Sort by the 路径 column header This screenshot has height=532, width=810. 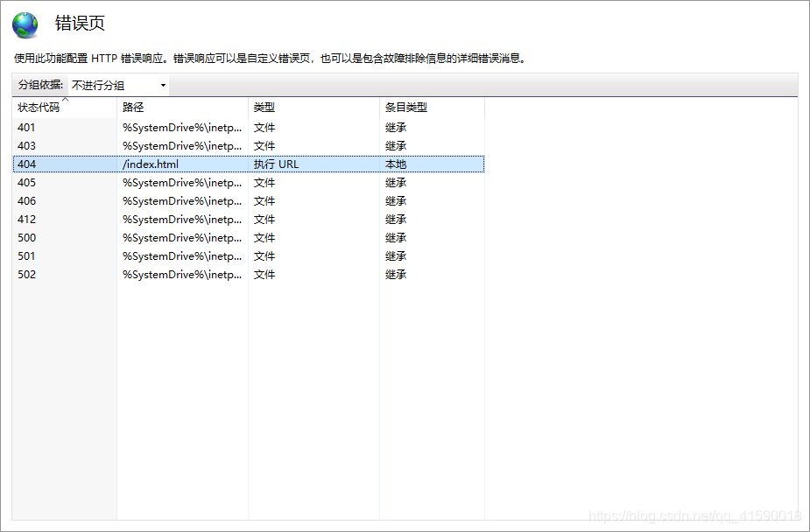[x=183, y=108]
